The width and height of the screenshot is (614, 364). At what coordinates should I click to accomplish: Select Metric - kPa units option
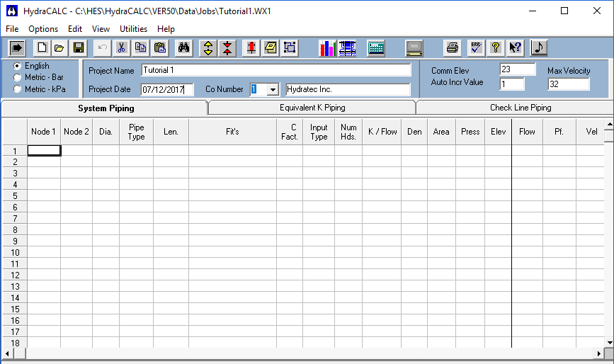[17, 89]
